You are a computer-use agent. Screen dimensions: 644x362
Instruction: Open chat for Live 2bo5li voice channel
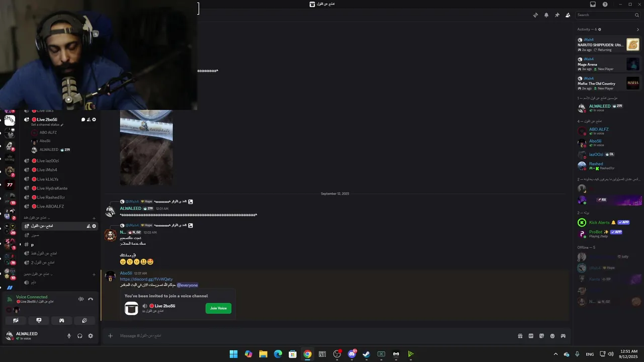click(x=83, y=120)
